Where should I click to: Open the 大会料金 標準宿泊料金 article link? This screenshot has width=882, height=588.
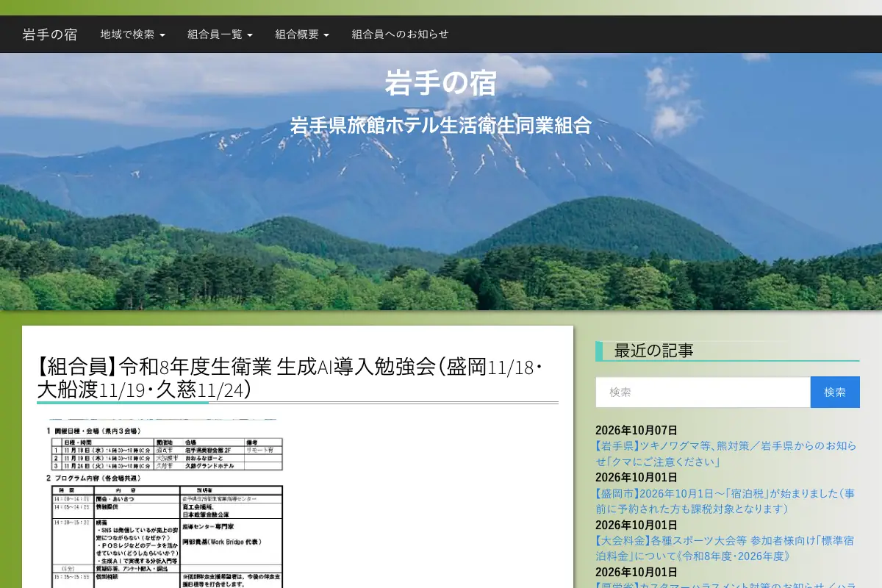(724, 548)
